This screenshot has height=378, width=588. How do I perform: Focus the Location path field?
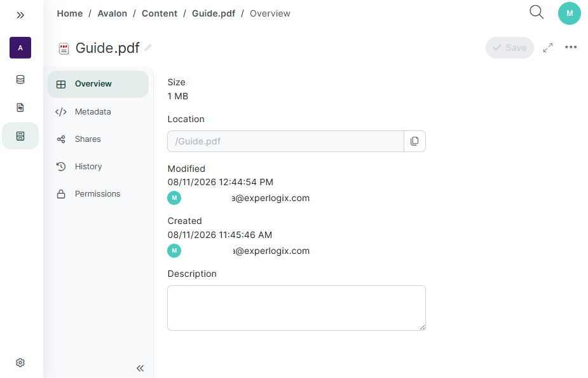coord(286,141)
